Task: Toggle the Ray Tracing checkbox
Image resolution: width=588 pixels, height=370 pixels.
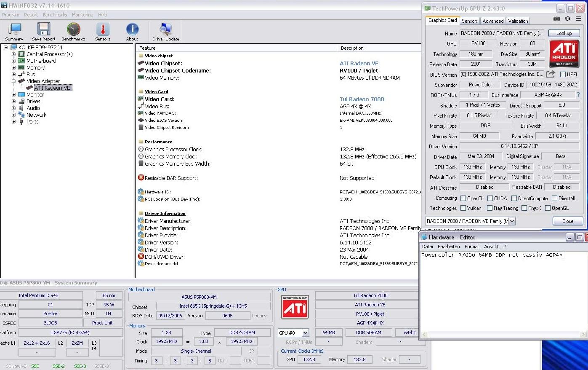Action: point(490,208)
